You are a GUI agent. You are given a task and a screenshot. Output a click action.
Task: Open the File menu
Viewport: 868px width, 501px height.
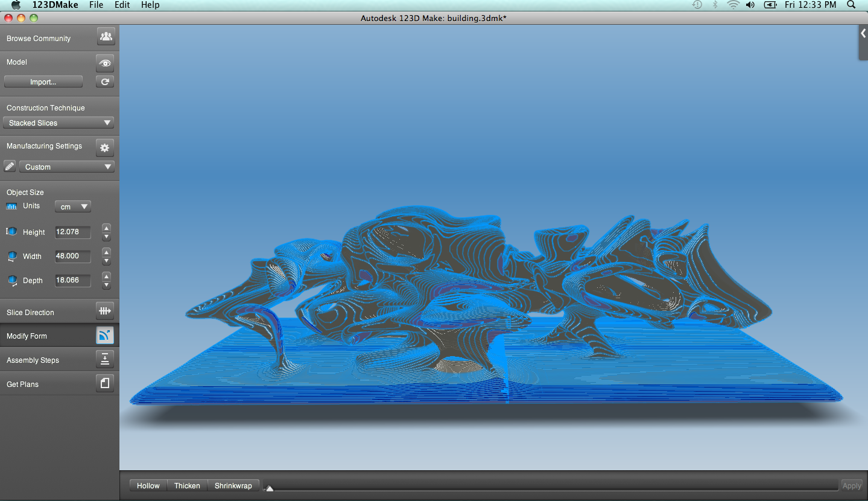pyautogui.click(x=96, y=5)
